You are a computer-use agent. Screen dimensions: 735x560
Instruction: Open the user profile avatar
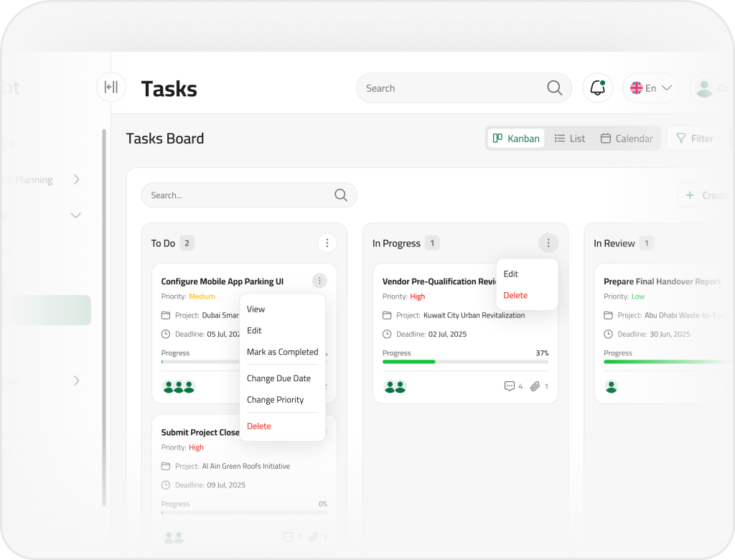click(x=703, y=88)
